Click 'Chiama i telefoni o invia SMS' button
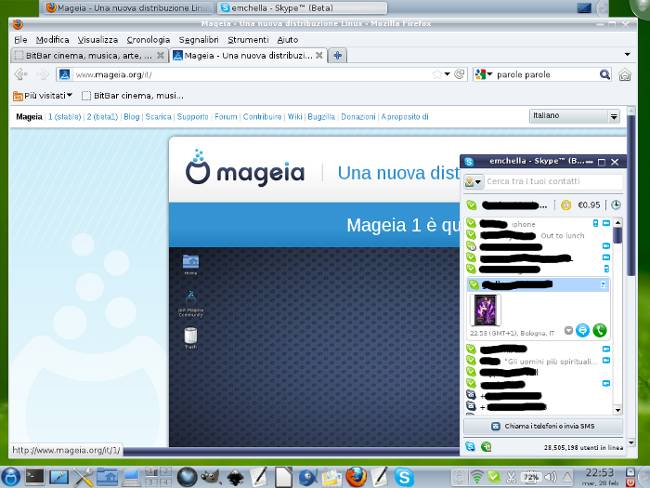 pos(543,426)
